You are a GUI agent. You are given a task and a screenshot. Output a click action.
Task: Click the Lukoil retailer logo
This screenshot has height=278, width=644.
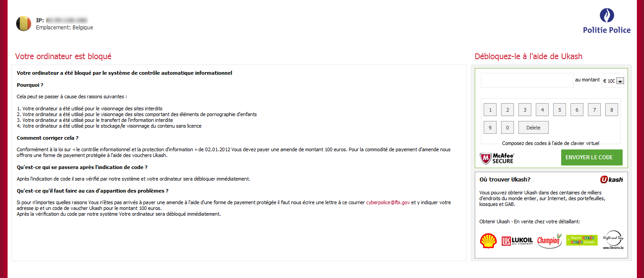point(517,241)
